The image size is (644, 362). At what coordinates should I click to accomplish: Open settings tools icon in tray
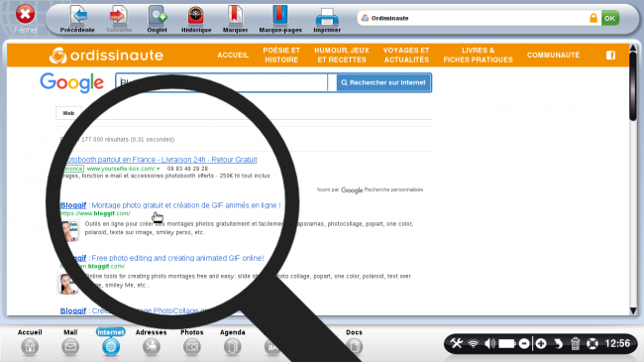pyautogui.click(x=456, y=343)
